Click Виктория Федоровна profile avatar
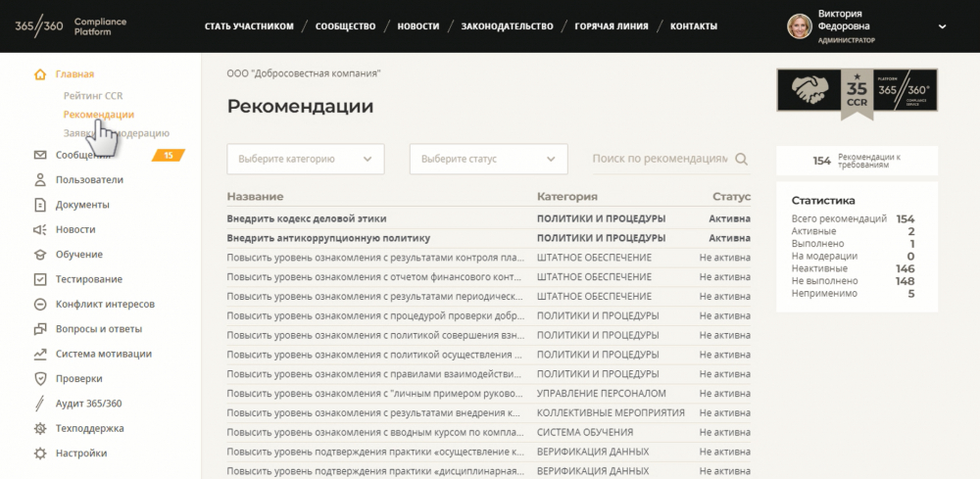980x479 pixels. (800, 26)
